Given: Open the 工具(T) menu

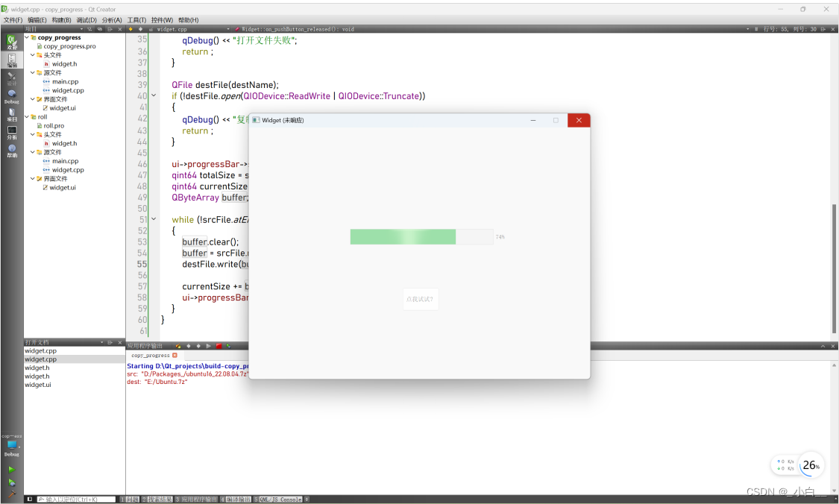Looking at the screenshot, I should (x=136, y=20).
